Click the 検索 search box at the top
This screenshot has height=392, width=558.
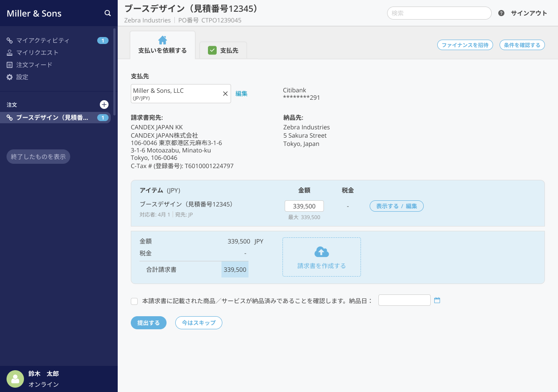(439, 13)
